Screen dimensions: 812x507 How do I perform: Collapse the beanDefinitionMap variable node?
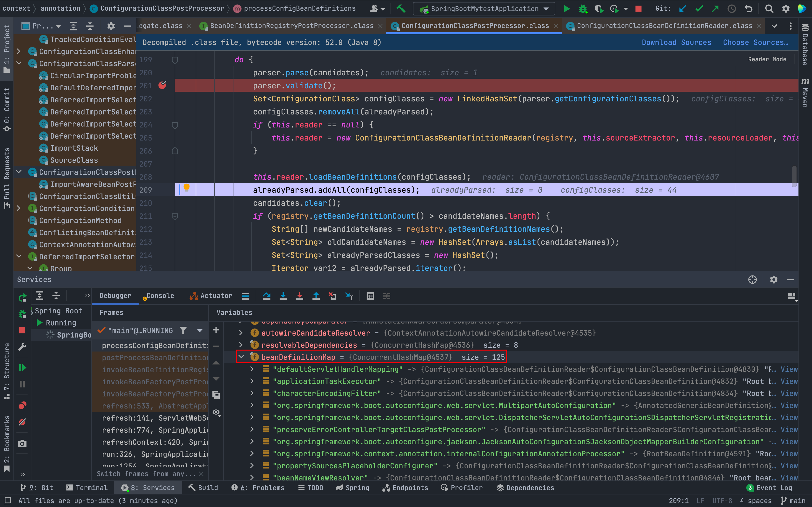coord(241,357)
